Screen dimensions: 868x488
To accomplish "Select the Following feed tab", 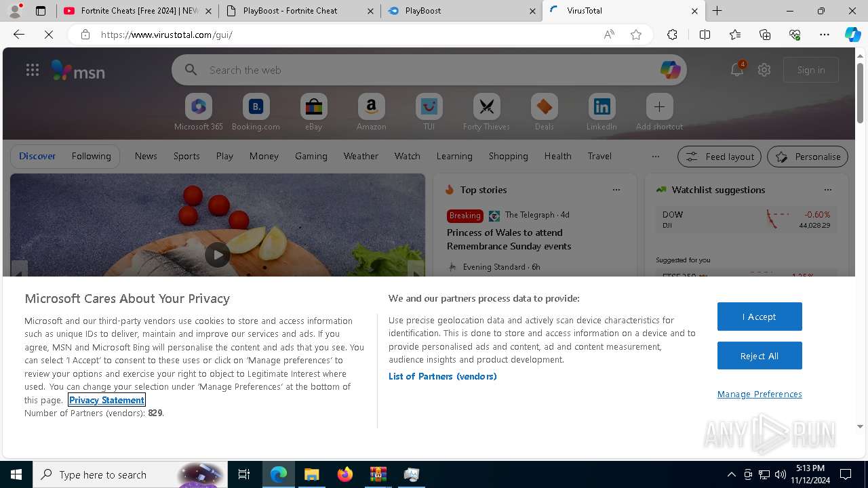I will click(91, 156).
